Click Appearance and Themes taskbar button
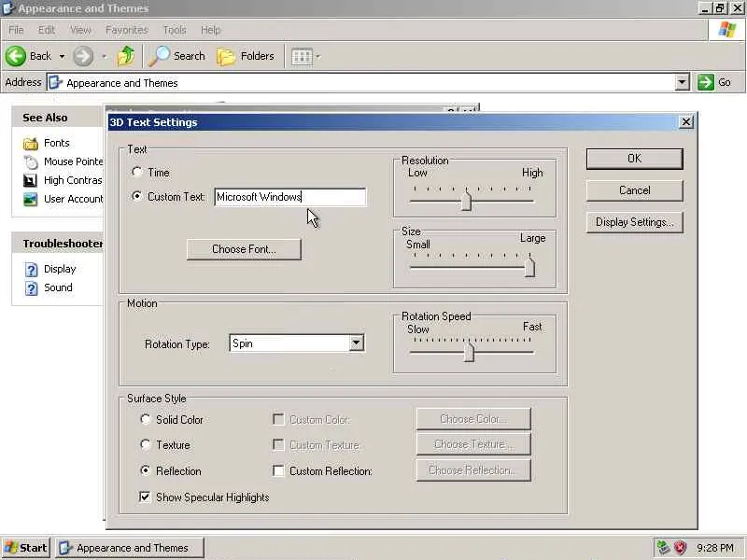The height and width of the screenshot is (560, 747). pos(130,548)
